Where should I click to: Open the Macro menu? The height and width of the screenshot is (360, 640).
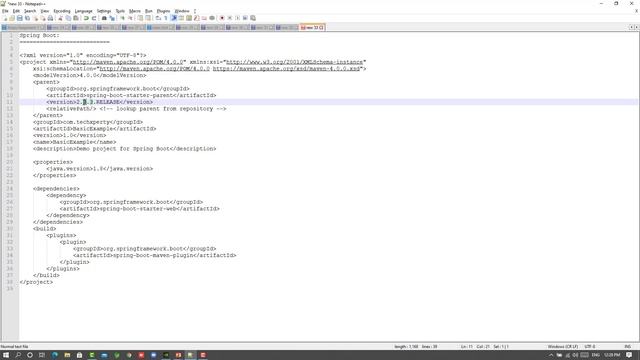click(135, 11)
